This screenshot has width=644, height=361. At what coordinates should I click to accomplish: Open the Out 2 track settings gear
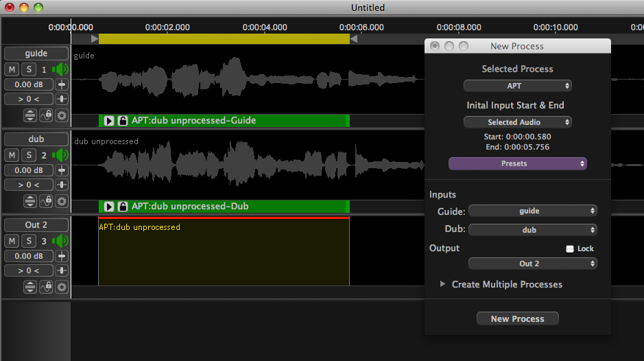[62, 287]
